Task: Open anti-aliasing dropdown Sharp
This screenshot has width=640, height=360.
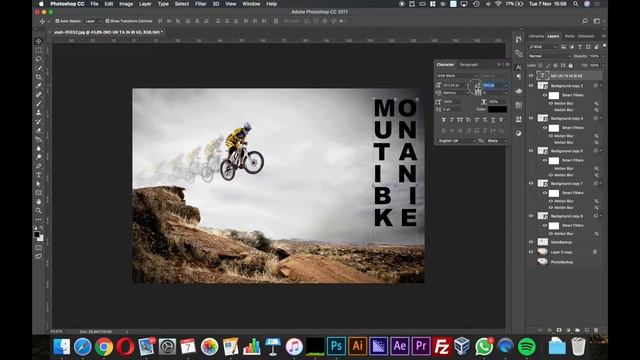Action: (497, 141)
